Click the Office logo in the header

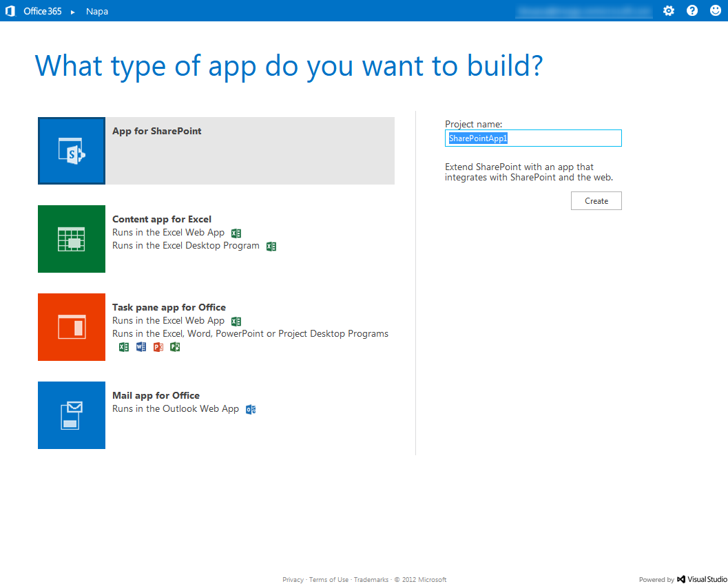pos(11,11)
